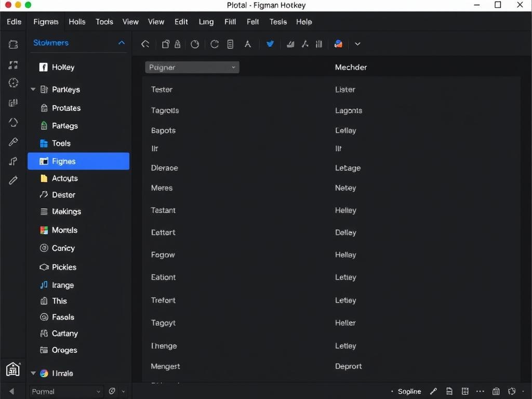Image resolution: width=532 pixels, height=399 pixels.
Task: Open the Figmas menu
Action: click(46, 22)
